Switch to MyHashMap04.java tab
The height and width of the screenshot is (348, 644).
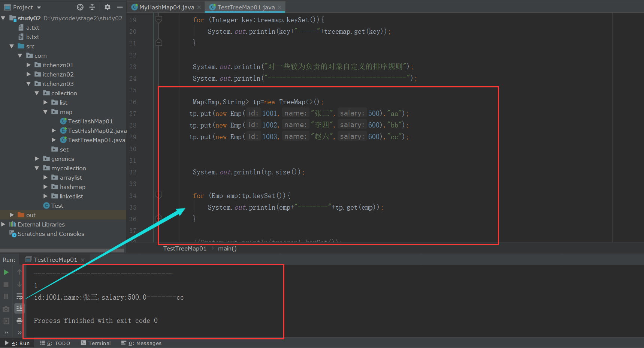pyautogui.click(x=163, y=7)
